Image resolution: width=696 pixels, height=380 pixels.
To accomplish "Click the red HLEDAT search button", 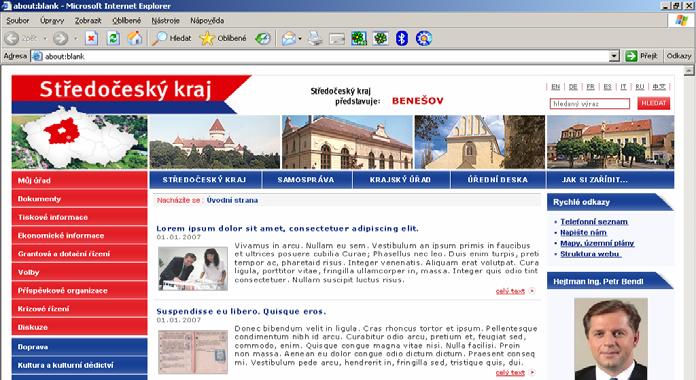I will [x=654, y=103].
